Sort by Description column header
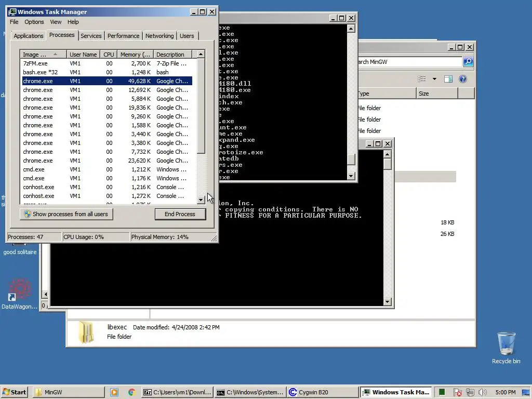This screenshot has height=399, width=532. pos(172,54)
